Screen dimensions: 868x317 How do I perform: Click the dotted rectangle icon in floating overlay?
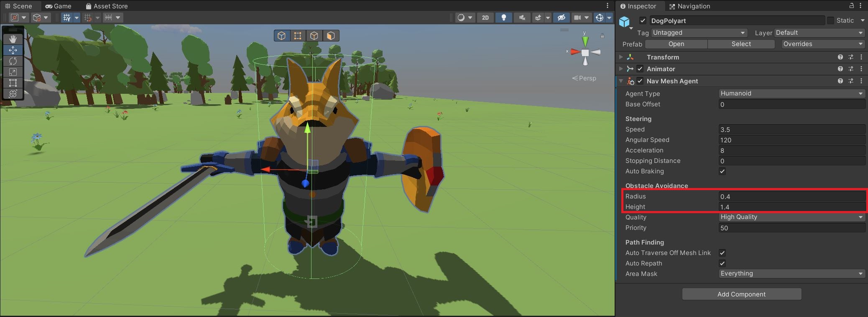[298, 36]
